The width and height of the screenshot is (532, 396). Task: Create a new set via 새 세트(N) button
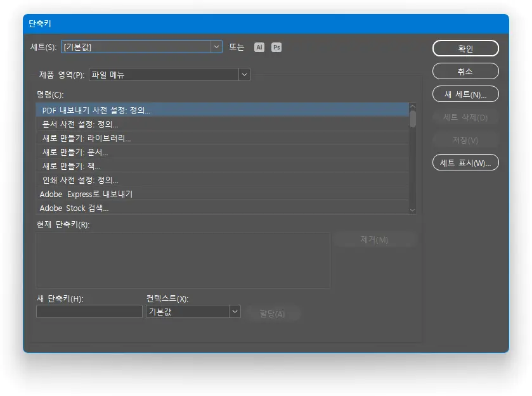[465, 94]
